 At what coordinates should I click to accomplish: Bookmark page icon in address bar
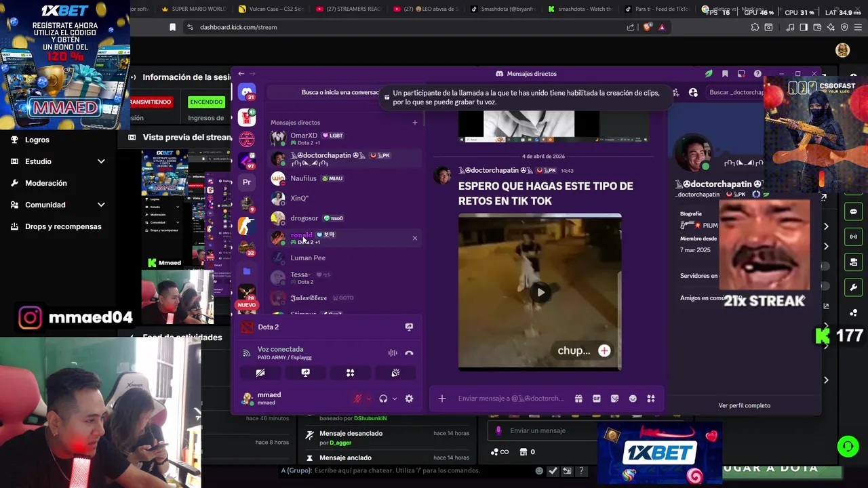click(x=173, y=27)
